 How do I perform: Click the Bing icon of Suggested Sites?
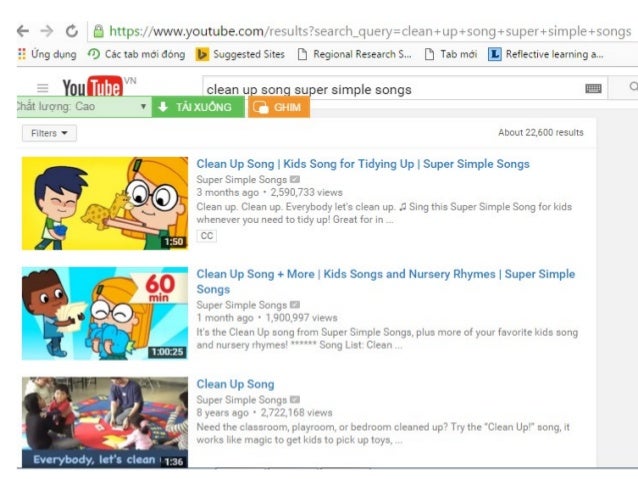[202, 54]
